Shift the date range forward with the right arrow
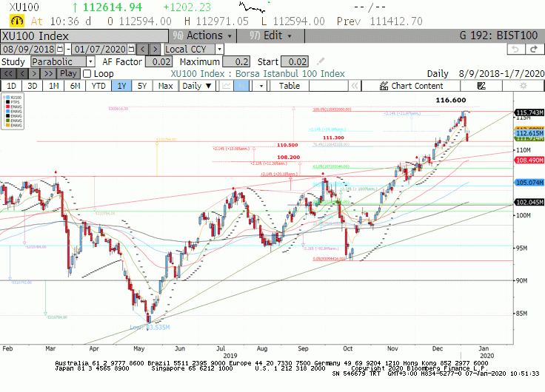Screen dimensions: 545x392 pos(155,50)
